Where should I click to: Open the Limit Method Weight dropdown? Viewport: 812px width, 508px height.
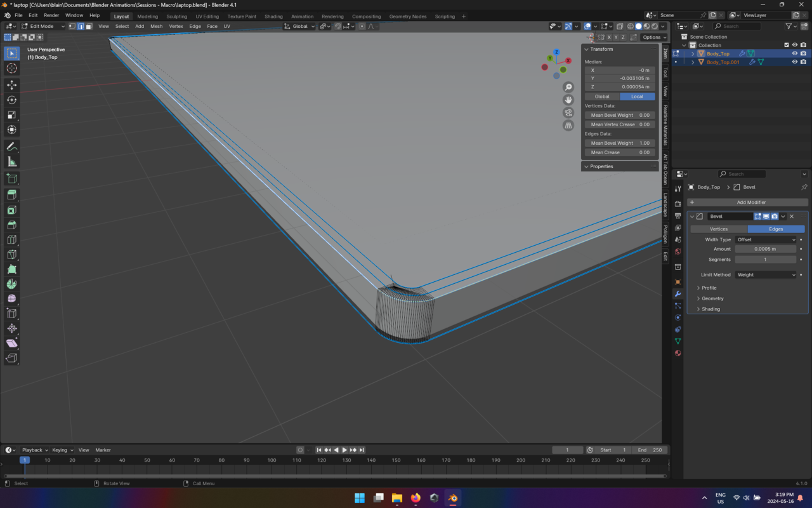pyautogui.click(x=766, y=275)
